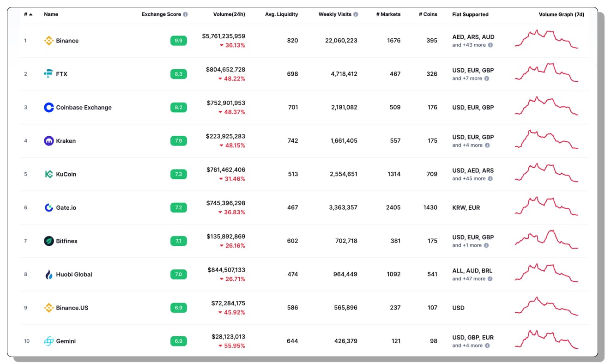Viewport: 605px width, 364px height.
Task: Click the Huobi Global logo icon
Action: click(x=48, y=274)
